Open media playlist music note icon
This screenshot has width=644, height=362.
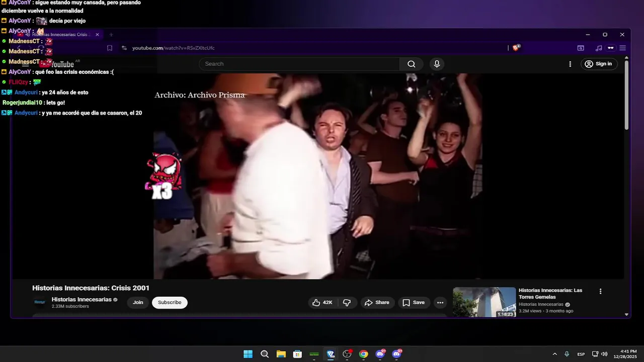tap(598, 48)
